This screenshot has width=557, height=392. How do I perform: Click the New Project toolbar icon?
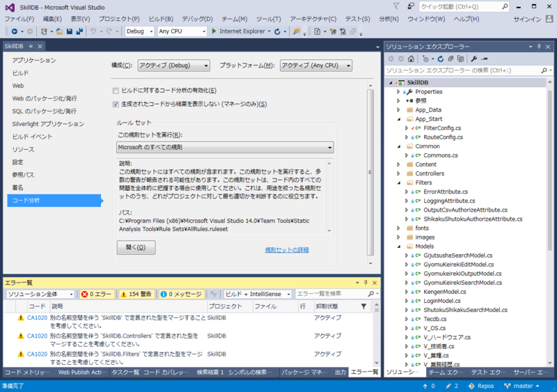point(44,31)
